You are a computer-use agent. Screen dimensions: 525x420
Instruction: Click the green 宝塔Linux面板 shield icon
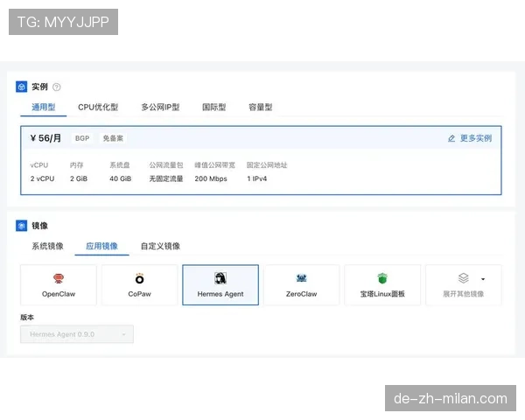coord(382,278)
